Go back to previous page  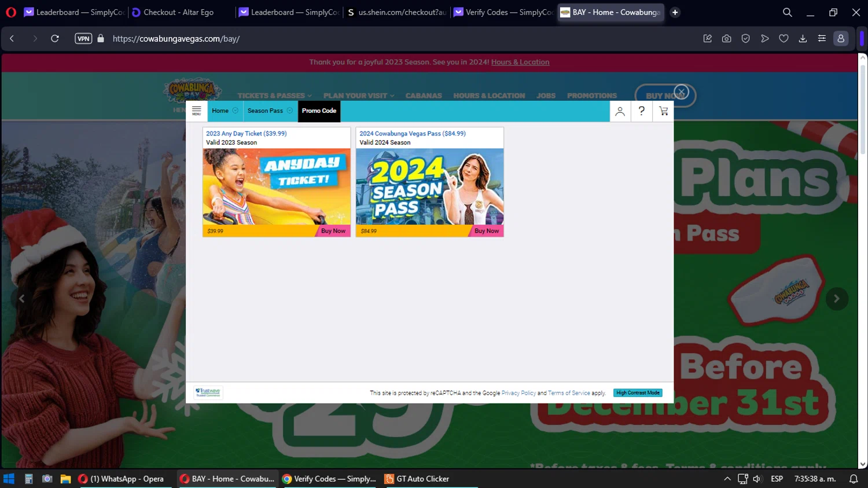12,39
